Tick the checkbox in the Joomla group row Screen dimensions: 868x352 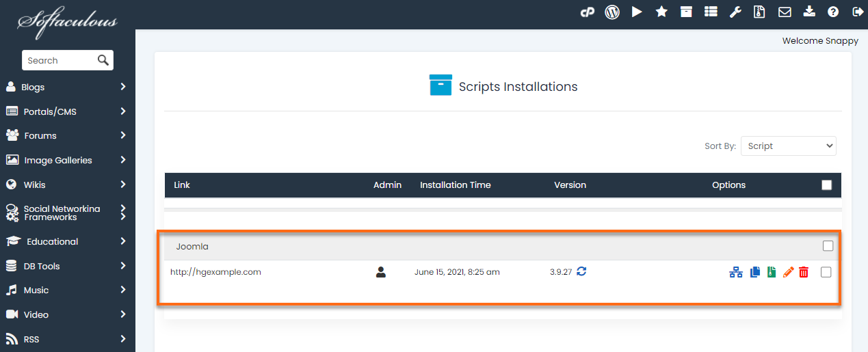(x=828, y=246)
